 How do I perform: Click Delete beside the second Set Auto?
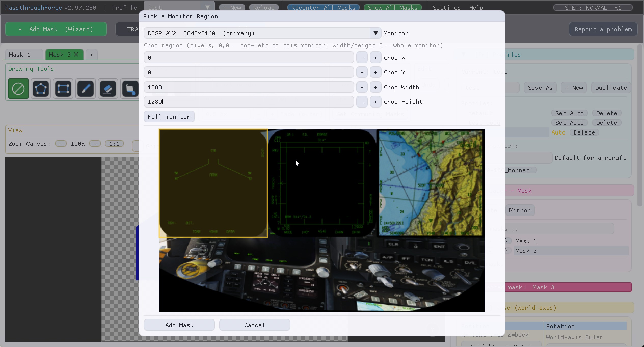tap(607, 123)
